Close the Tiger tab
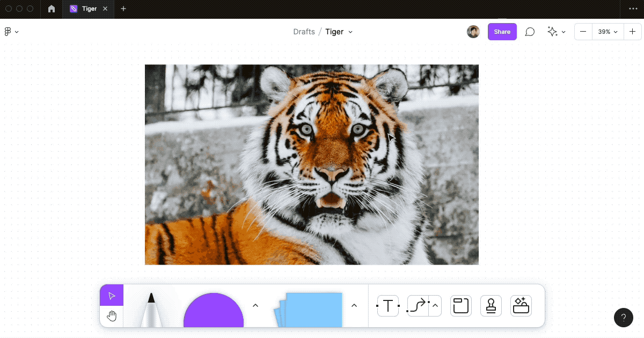 coord(105,9)
